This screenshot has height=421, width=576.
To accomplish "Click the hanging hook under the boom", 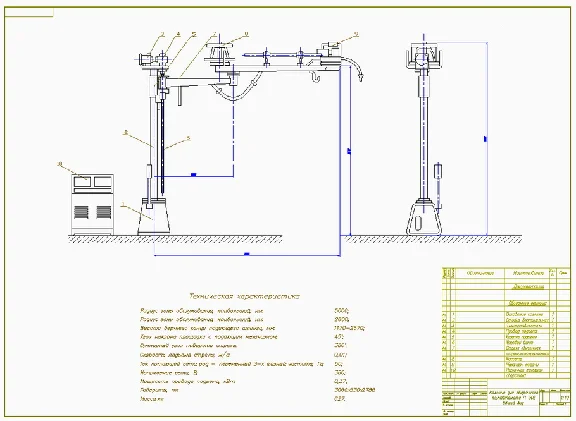I will tap(316, 76).
